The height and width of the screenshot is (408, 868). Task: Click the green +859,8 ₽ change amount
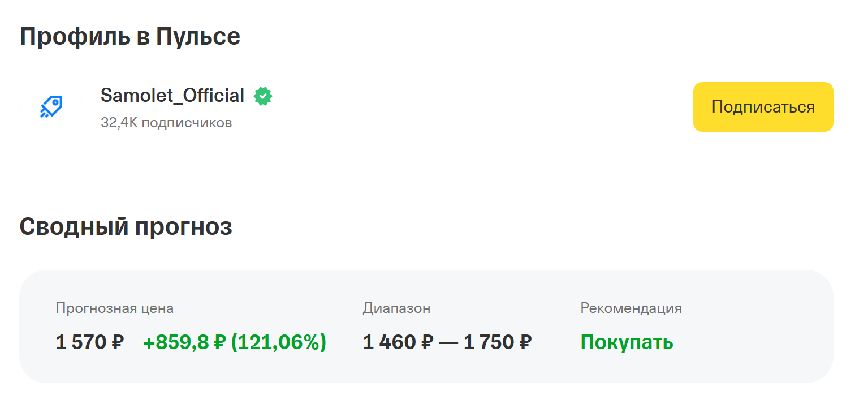pyautogui.click(x=184, y=342)
